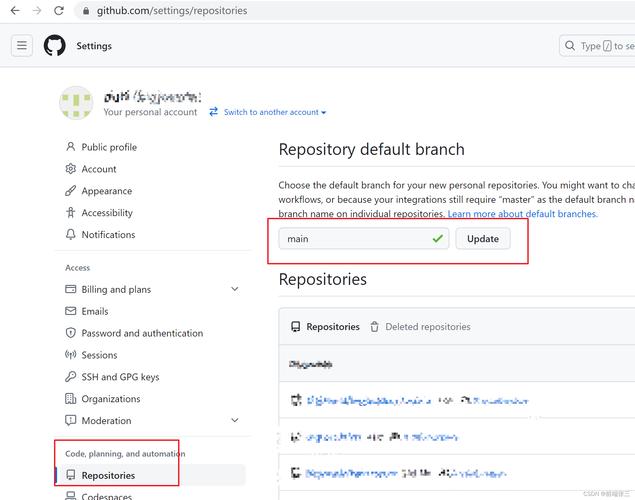Expand the Billing and plans section
This screenshot has height=500, width=635.
coord(234,289)
